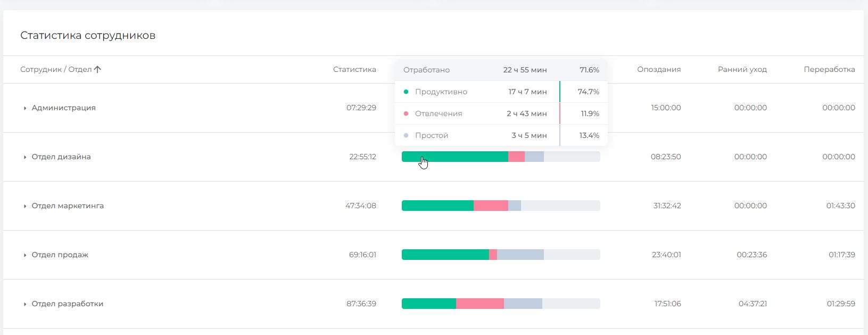868x335 pixels.
Task: Select the Опоздания column header
Action: pos(659,69)
